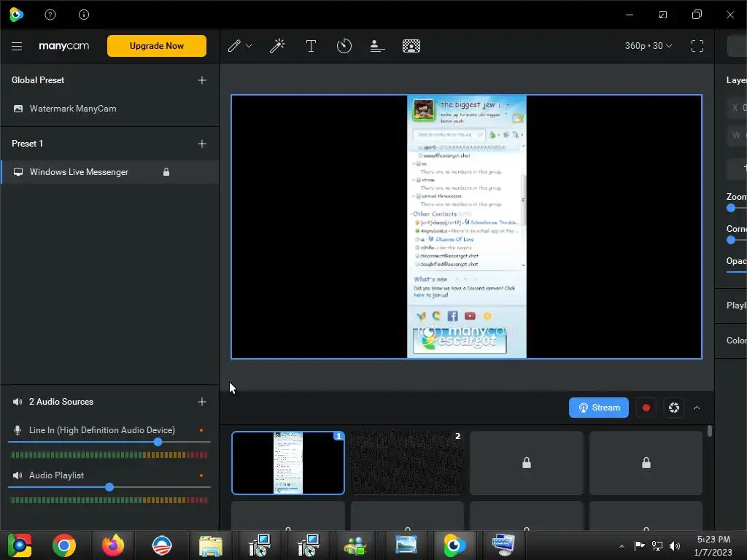Open the virtual background chroma key tool
Image resolution: width=747 pixels, height=560 pixels.
point(411,46)
